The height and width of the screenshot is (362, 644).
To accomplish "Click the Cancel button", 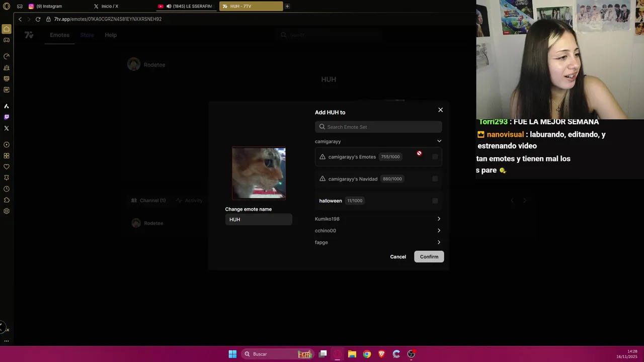I will click(x=398, y=257).
